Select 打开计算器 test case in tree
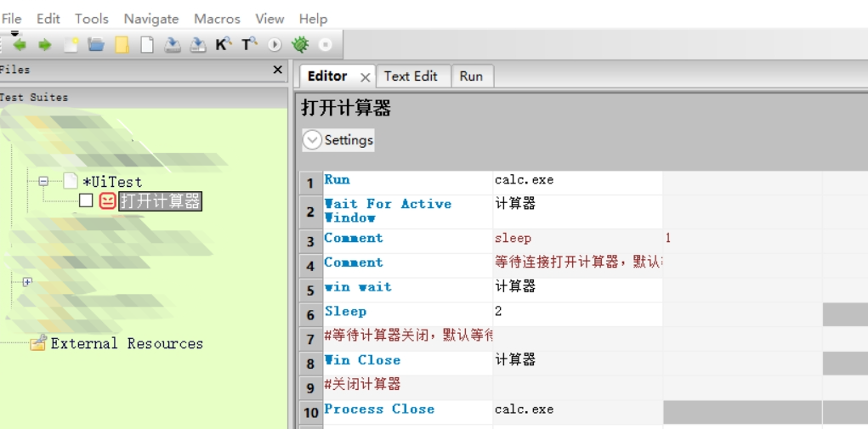 (161, 201)
